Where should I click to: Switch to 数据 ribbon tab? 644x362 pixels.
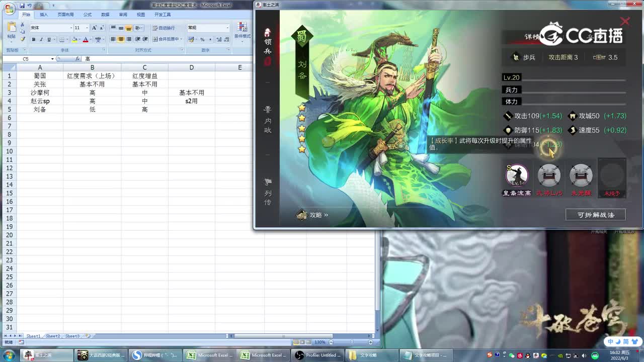(x=105, y=15)
